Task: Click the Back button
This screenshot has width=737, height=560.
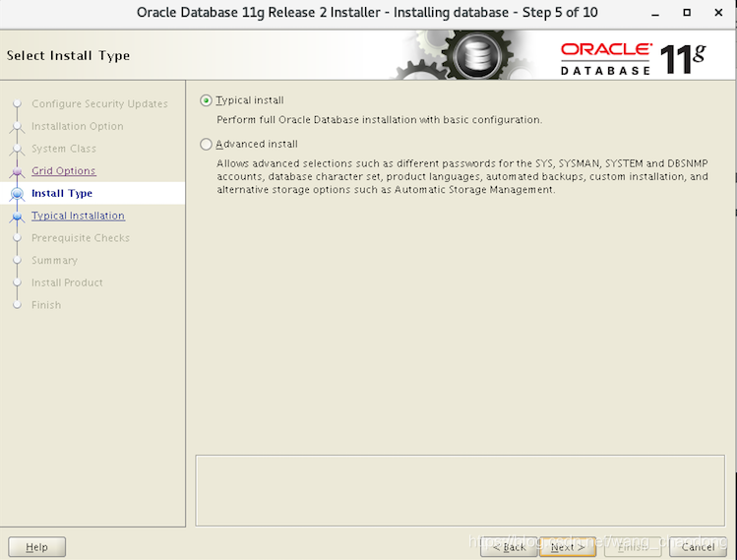Action: 509,547
